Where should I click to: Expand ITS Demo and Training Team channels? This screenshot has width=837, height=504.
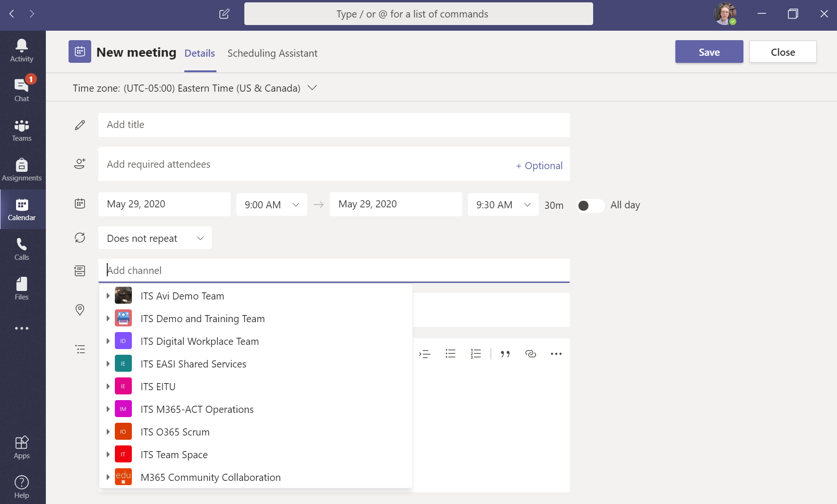pos(108,318)
